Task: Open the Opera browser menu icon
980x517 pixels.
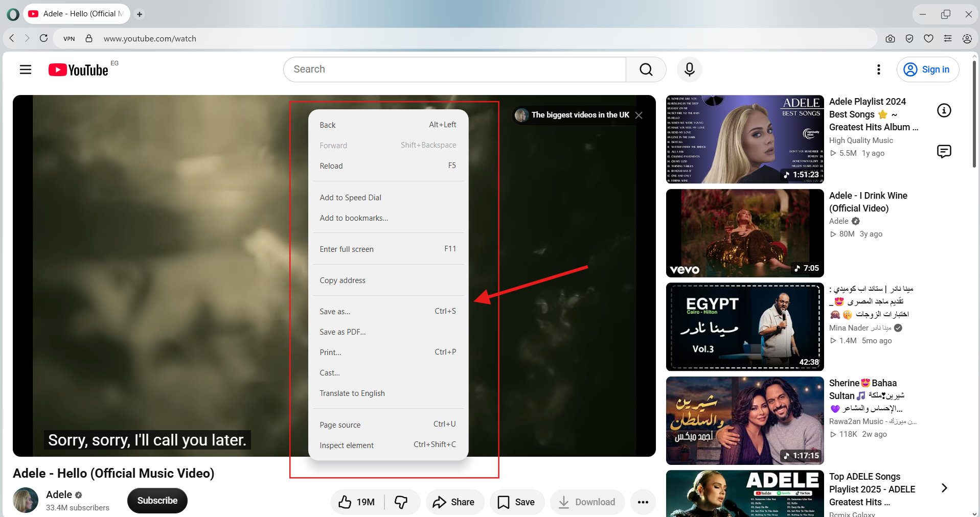Action: click(x=13, y=14)
